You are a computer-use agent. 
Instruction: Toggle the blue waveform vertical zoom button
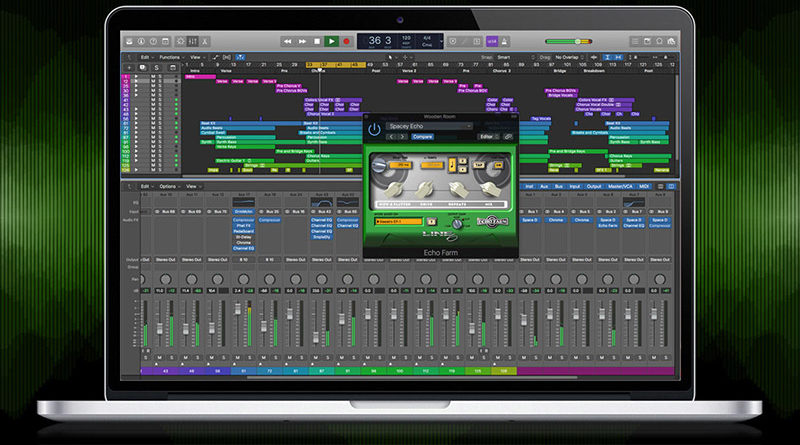(607, 57)
